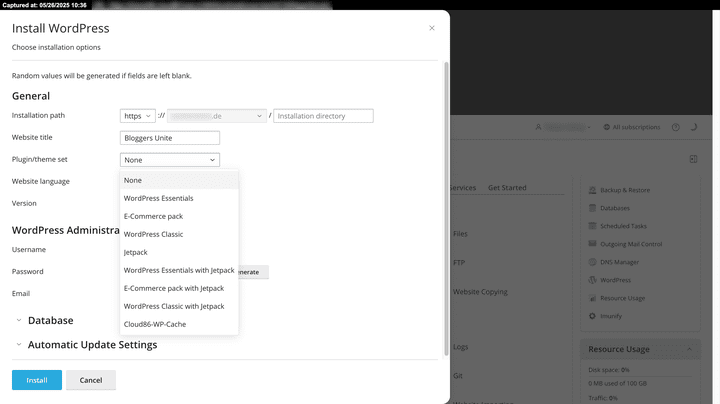Open FTP in background page
720x404 pixels.
[459, 263]
